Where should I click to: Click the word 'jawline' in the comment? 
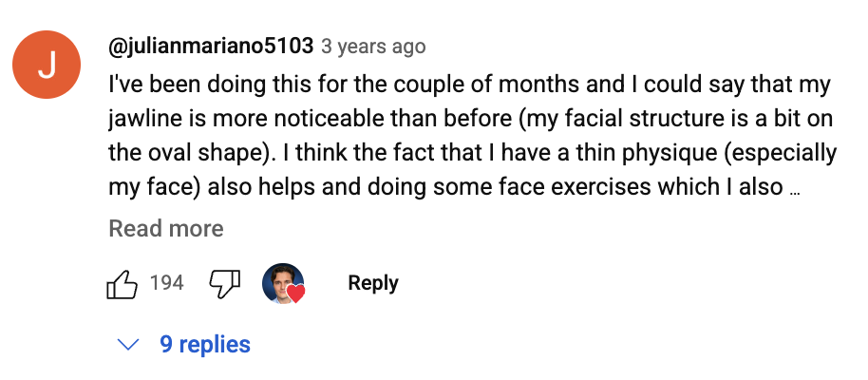point(140,120)
